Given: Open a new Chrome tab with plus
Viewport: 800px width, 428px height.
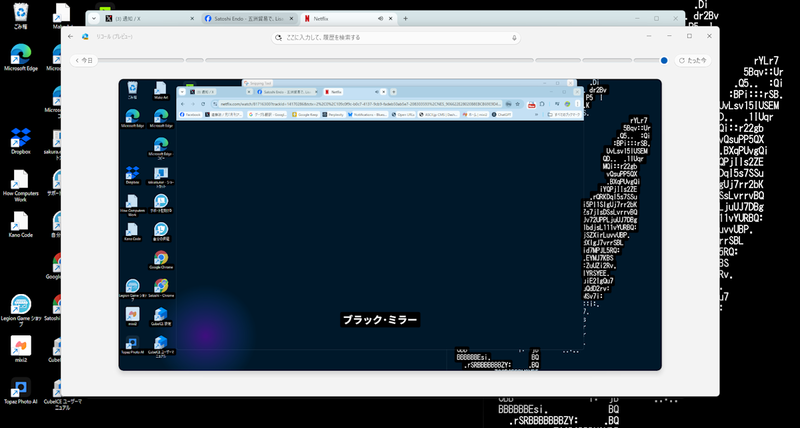Looking at the screenshot, I should click(x=406, y=18).
